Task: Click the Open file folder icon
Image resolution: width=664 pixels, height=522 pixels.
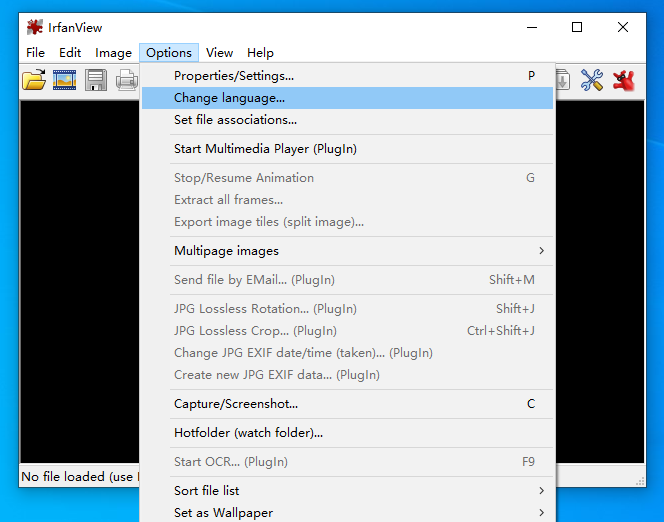Action: 35,81
